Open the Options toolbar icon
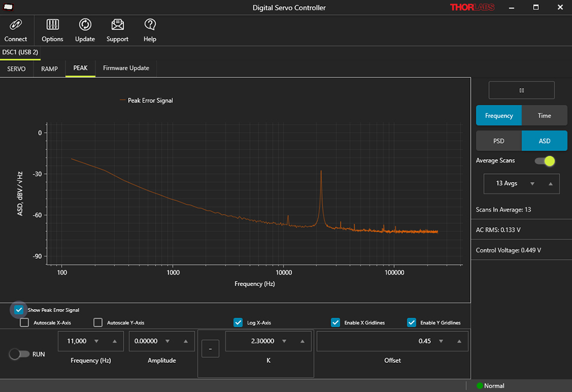This screenshot has height=392, width=572. point(52,25)
